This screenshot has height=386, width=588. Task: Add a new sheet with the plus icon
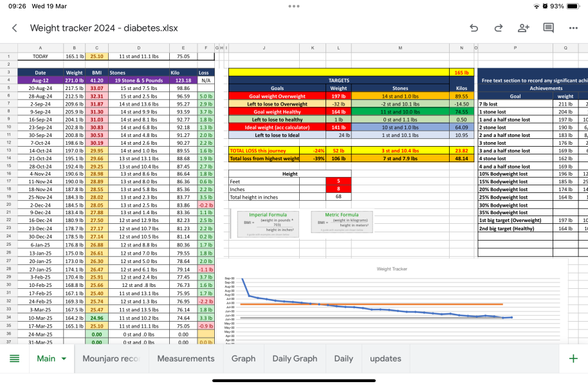573,358
